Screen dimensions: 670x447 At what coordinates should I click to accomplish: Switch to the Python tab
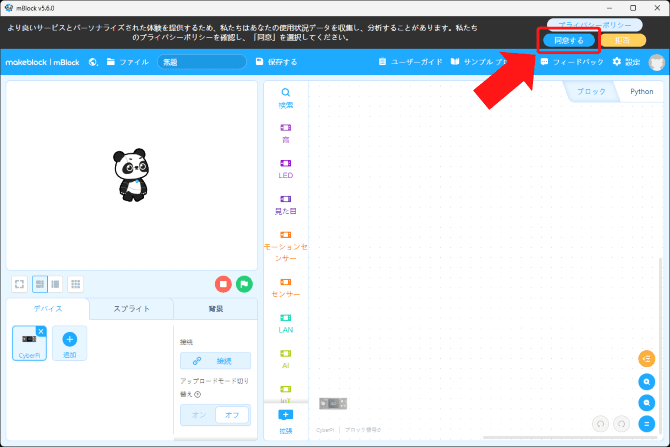tap(641, 91)
